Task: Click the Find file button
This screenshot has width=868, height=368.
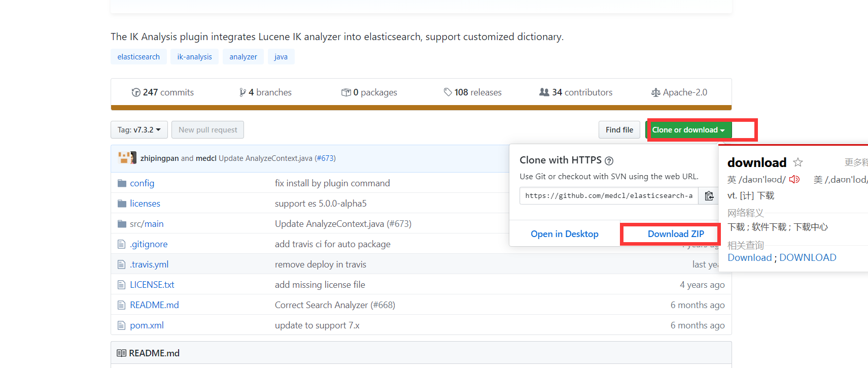Action: click(x=619, y=130)
